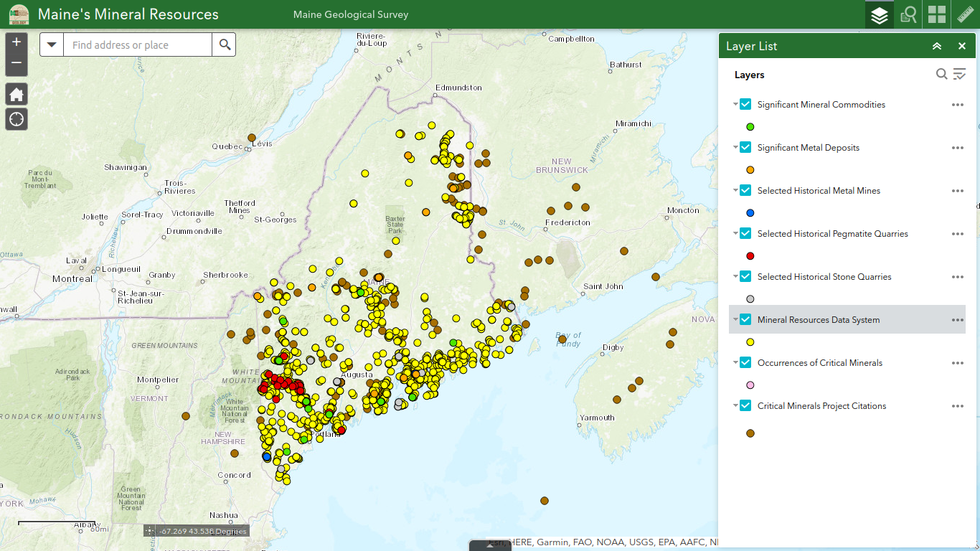Collapse Mineral Resources Data System legend arrow
Screen dimensions: 980x551
pos(735,319)
